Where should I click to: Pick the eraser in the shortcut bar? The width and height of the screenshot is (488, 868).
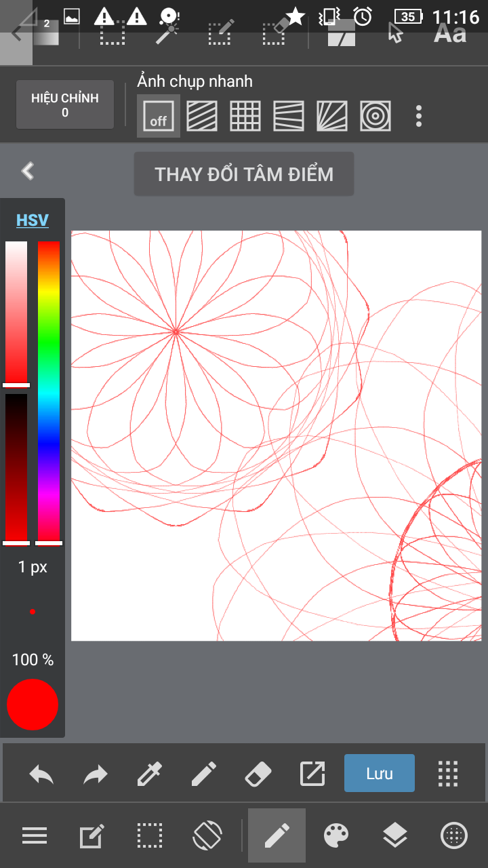click(x=257, y=774)
